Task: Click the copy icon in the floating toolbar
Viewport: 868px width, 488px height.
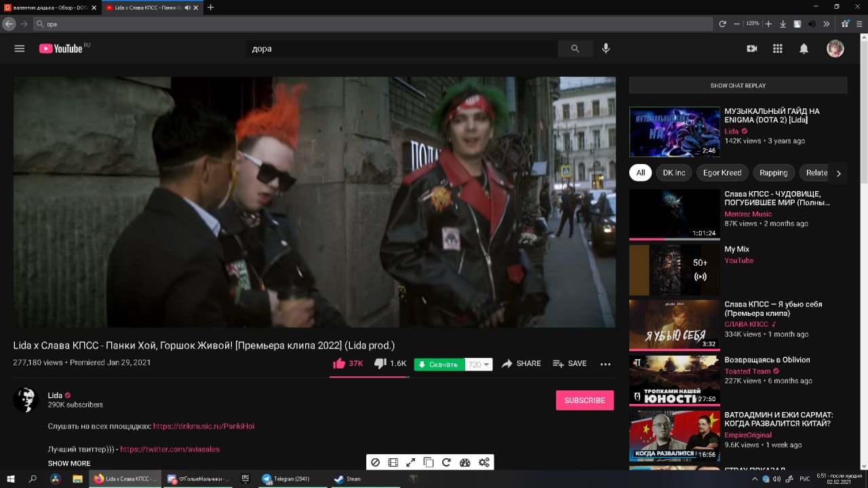Action: click(x=429, y=463)
